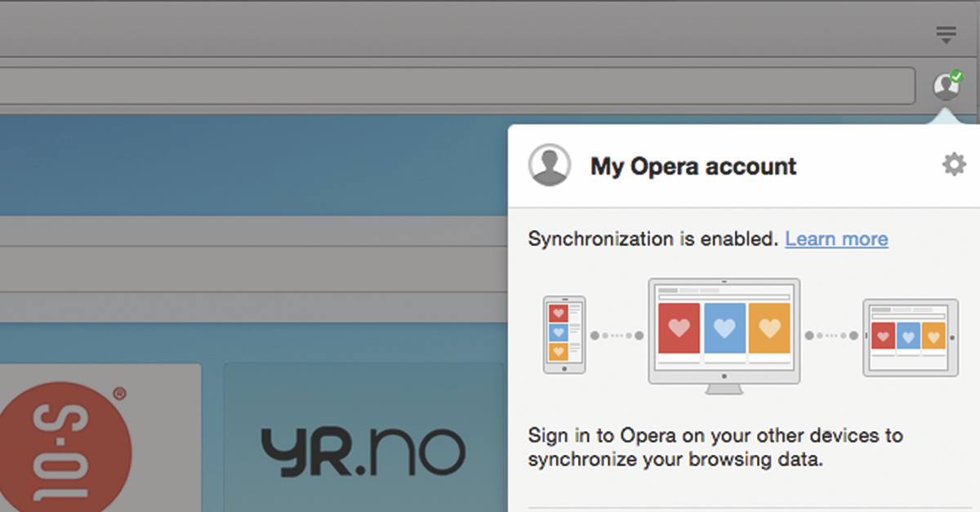Click the tablet illustration in sync diagram
Image resolution: width=980 pixels, height=512 pixels.
(x=910, y=337)
